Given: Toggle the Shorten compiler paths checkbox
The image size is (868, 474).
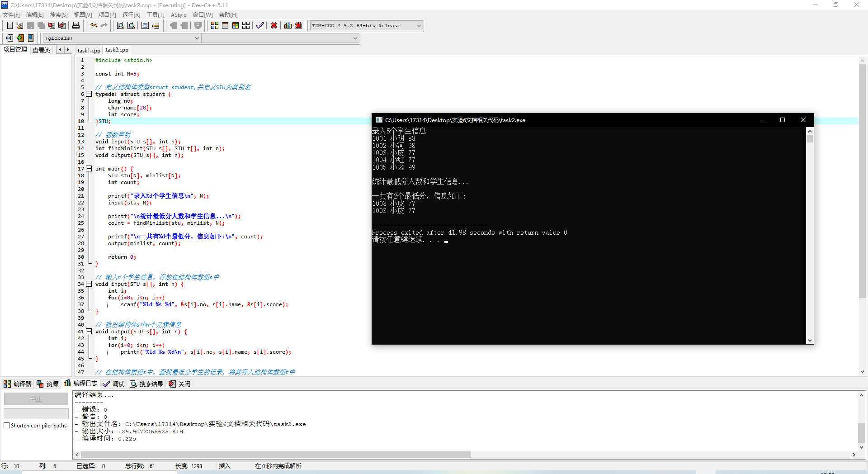Looking at the screenshot, I should (x=7, y=426).
